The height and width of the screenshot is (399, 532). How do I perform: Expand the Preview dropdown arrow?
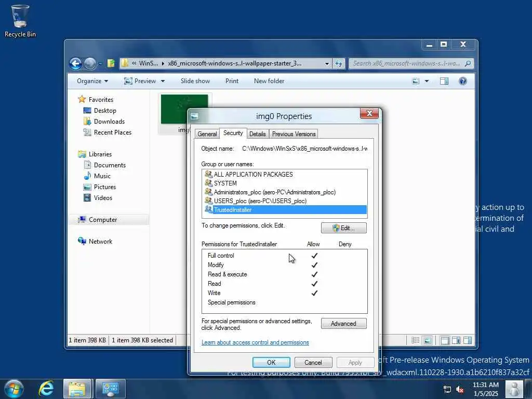pyautogui.click(x=163, y=81)
